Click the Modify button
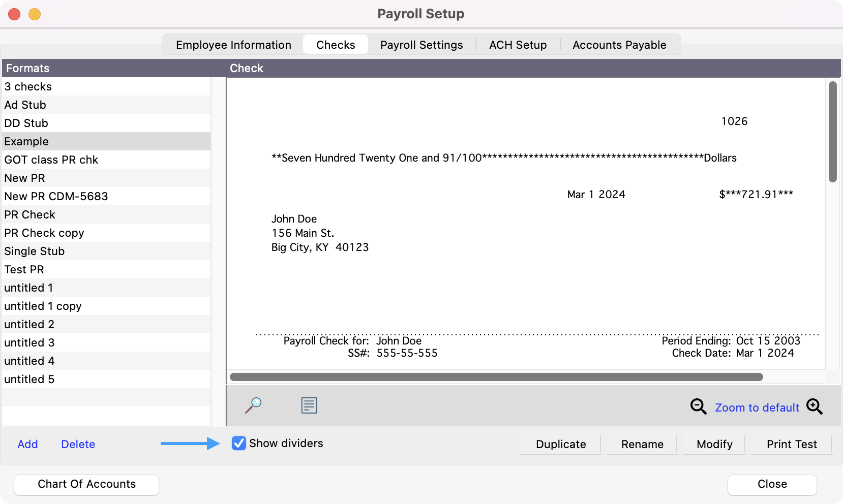 pos(714,444)
